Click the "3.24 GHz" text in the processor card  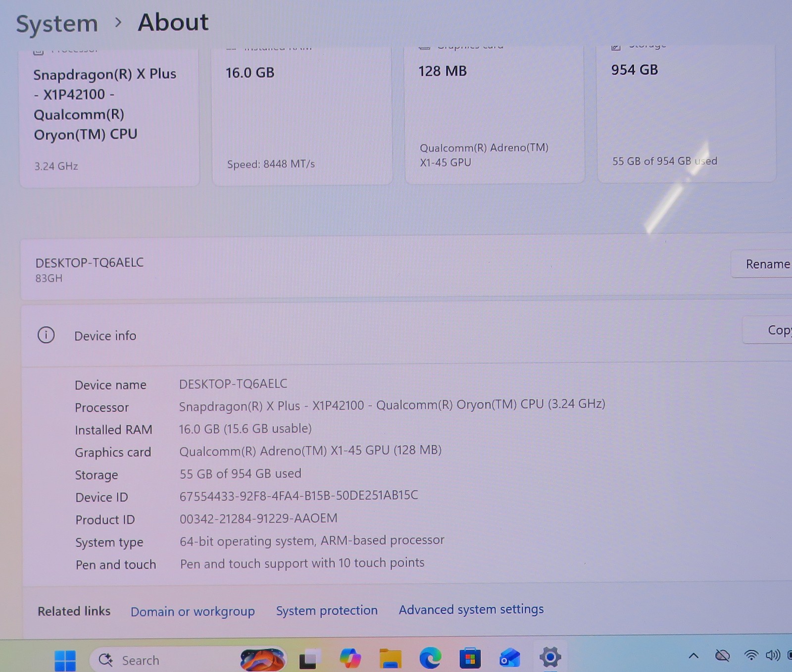point(56,166)
